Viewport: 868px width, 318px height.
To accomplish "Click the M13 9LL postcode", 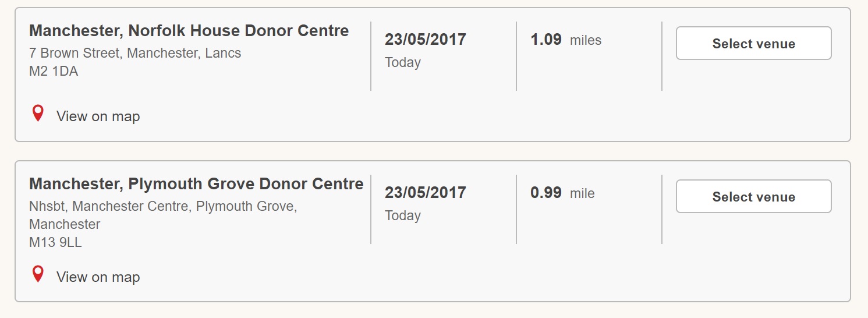I will [x=55, y=242].
